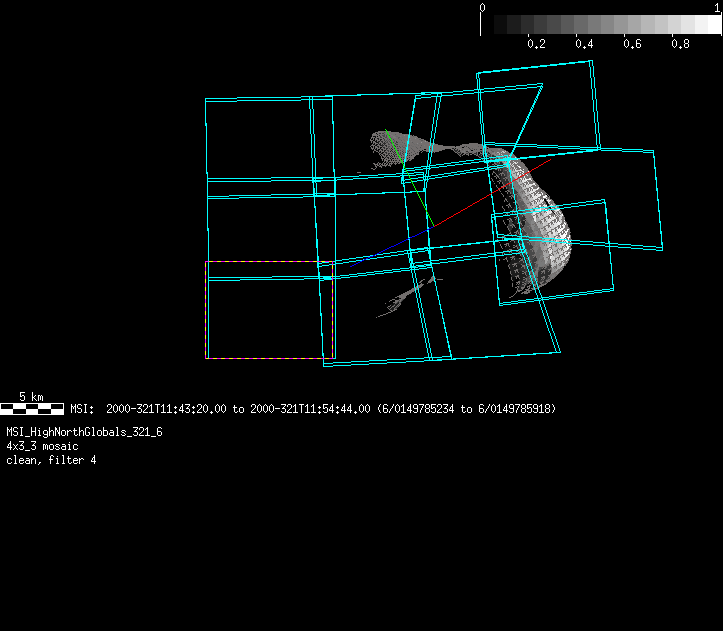723x631 pixels.
Task: Click the colorbar minimum value 0
Action: click(x=483, y=7)
